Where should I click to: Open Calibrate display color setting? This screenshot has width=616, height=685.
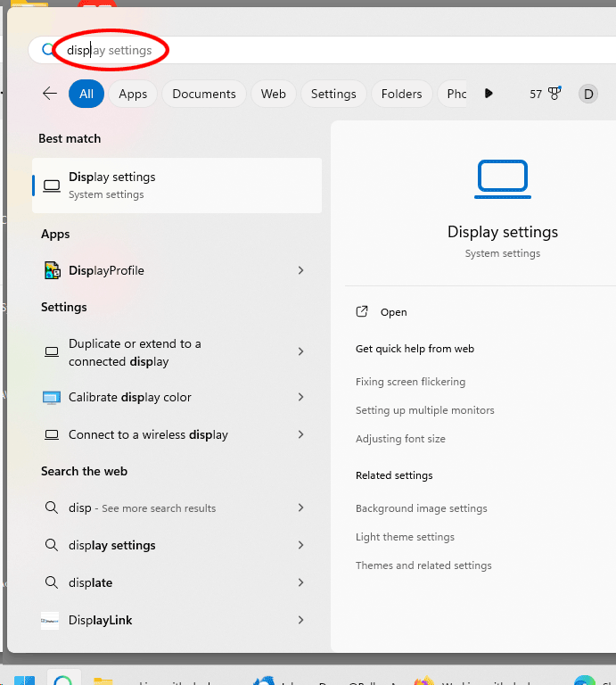click(x=177, y=397)
